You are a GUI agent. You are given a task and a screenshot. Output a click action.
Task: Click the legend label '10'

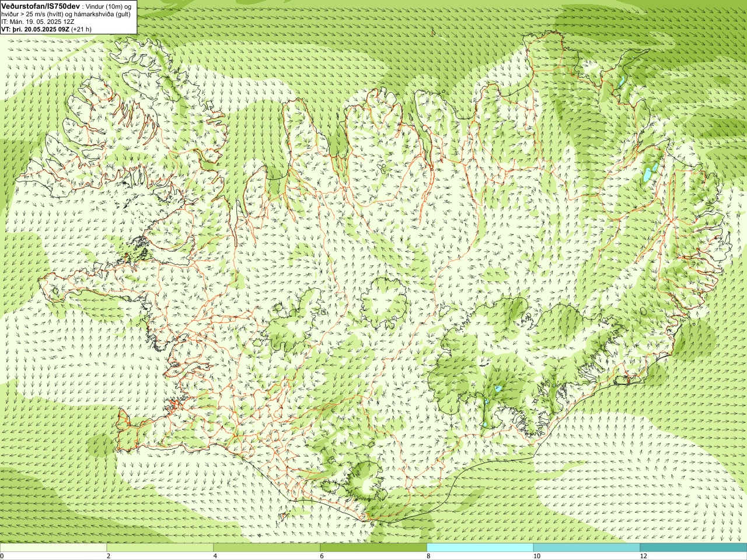tap(536, 556)
